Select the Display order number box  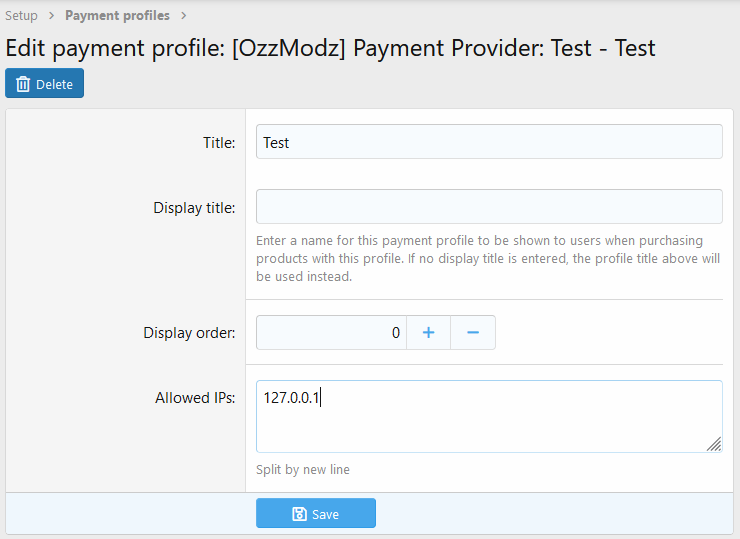(x=331, y=333)
